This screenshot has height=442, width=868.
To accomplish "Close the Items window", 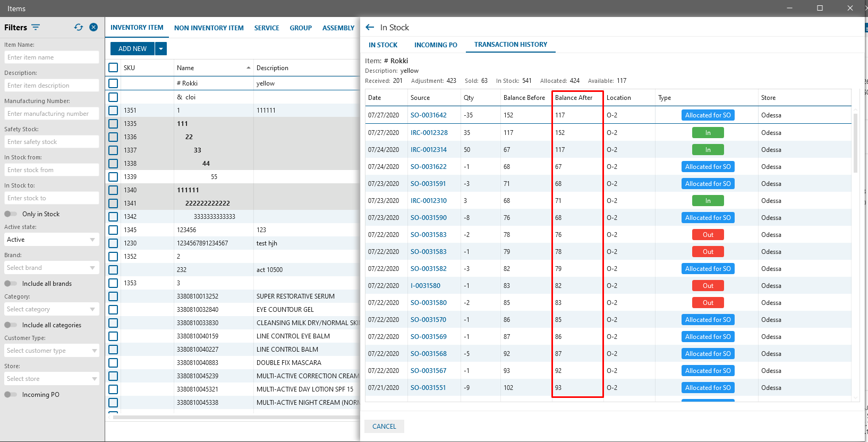I will coord(850,8).
